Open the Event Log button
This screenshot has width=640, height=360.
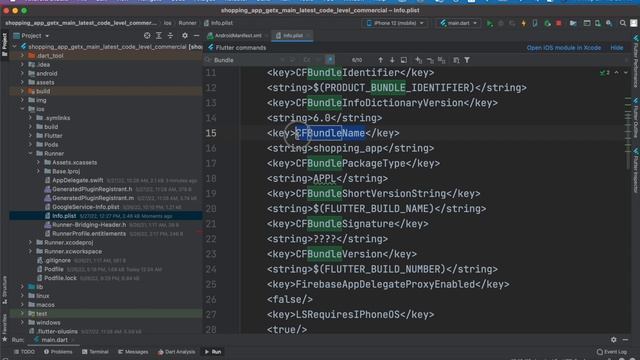click(611, 351)
